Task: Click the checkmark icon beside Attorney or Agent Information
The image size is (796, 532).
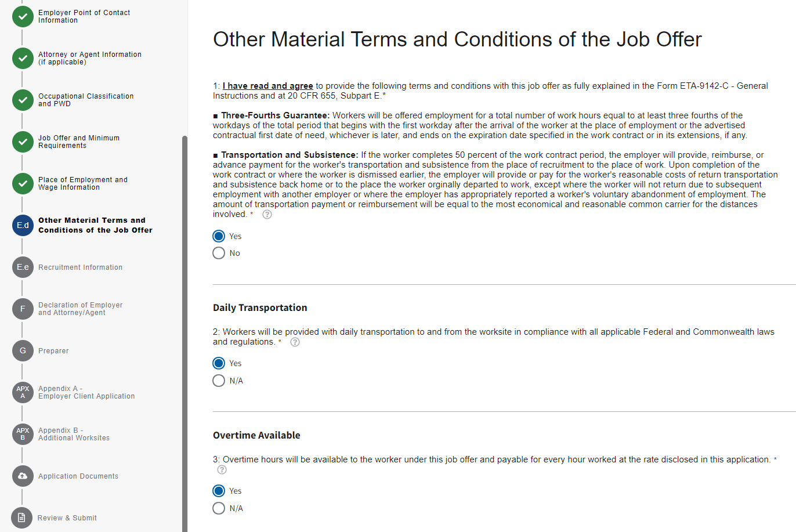Action: tap(23, 58)
